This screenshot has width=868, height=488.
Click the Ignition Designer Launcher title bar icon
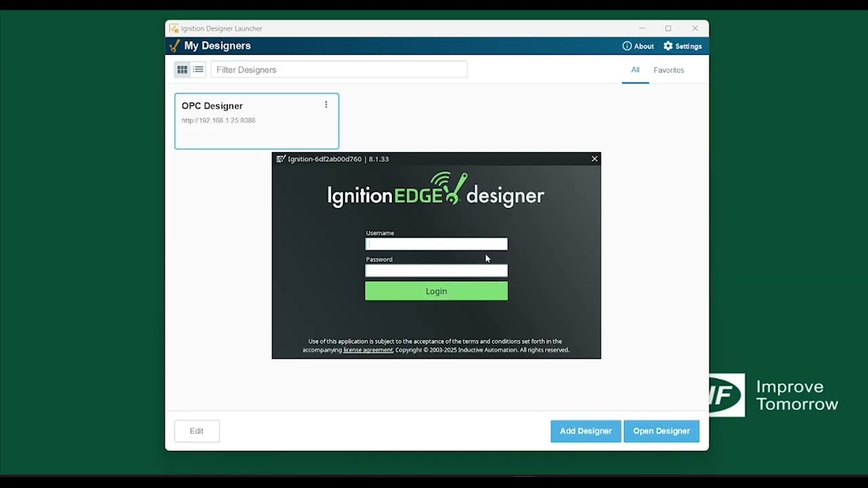174,28
